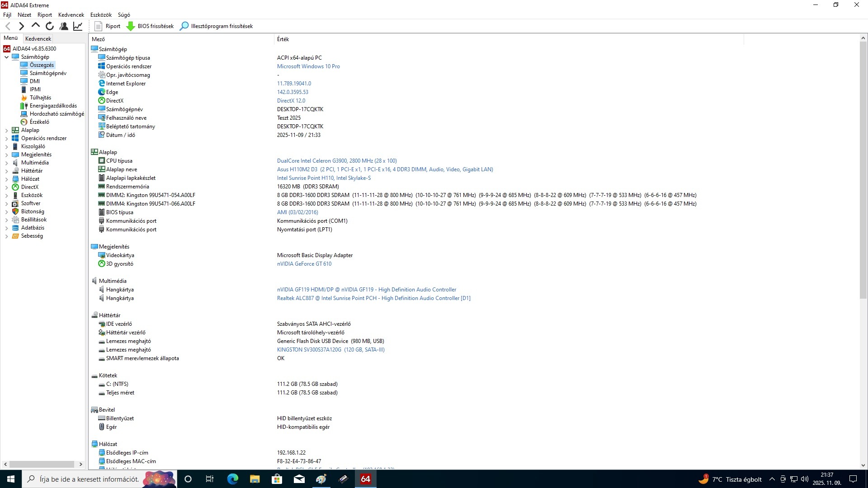868x488 pixels.
Task: Click the horizontal scrollbar in the left panel
Action: pos(42,464)
